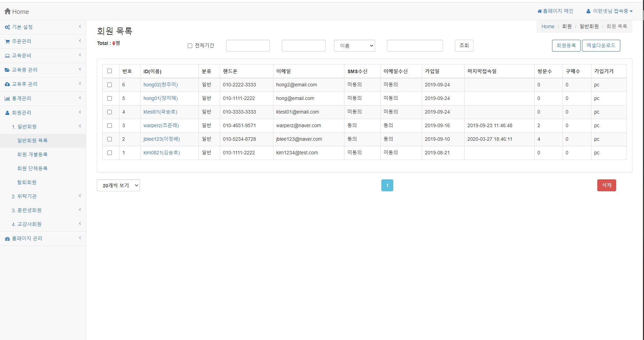The image size is (644, 340).
Task: Toggle the 전체기간 checkbox
Action: 190,46
